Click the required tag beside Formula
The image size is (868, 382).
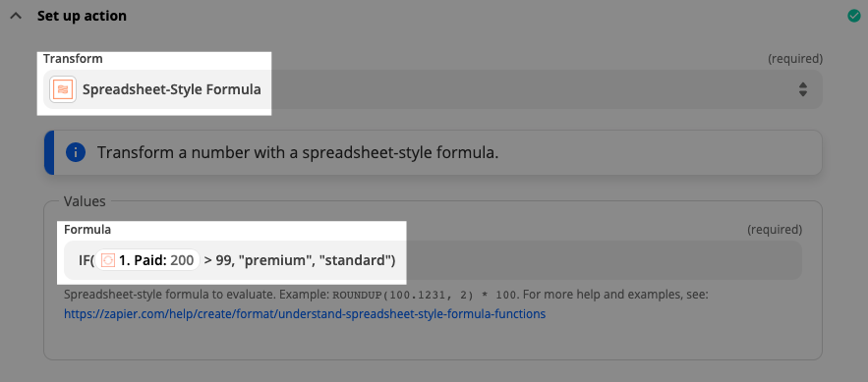point(775,230)
